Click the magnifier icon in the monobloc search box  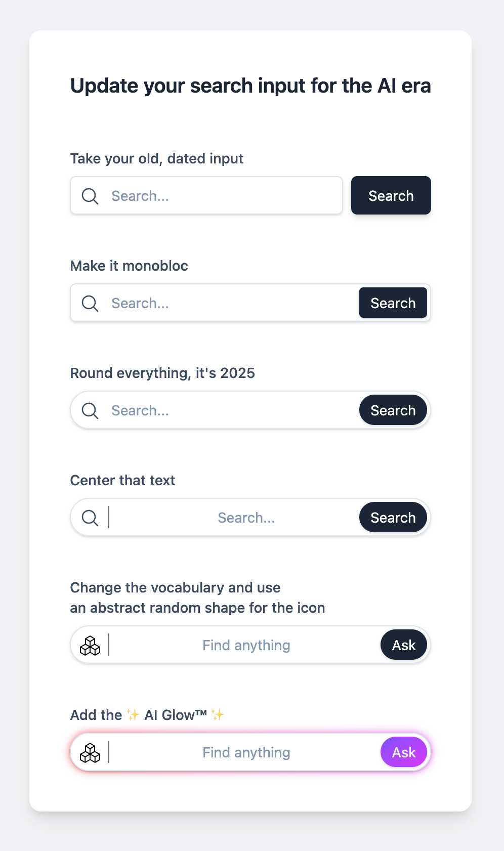coord(90,303)
